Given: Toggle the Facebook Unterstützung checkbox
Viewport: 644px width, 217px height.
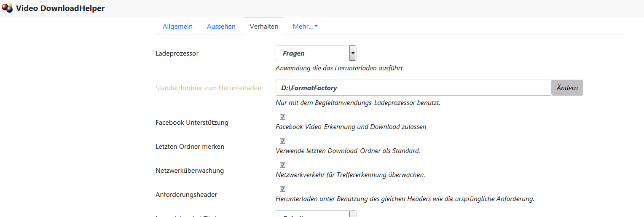Looking at the screenshot, I should 282,117.
